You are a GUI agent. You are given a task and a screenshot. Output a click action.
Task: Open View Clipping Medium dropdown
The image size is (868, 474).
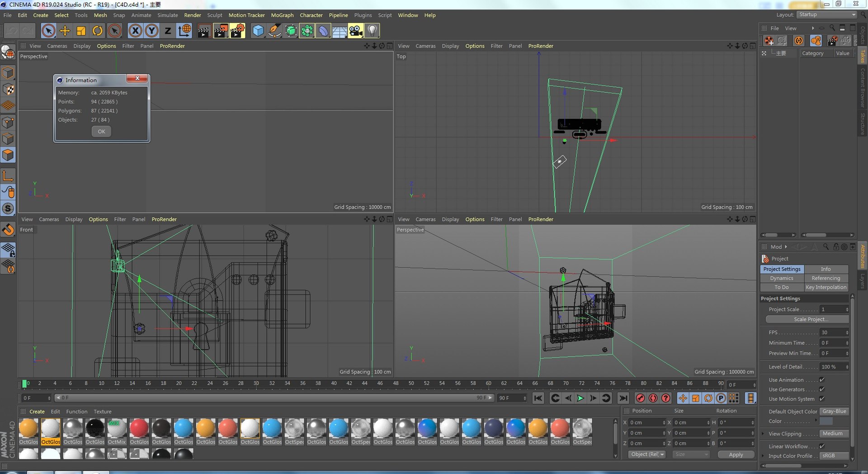835,434
